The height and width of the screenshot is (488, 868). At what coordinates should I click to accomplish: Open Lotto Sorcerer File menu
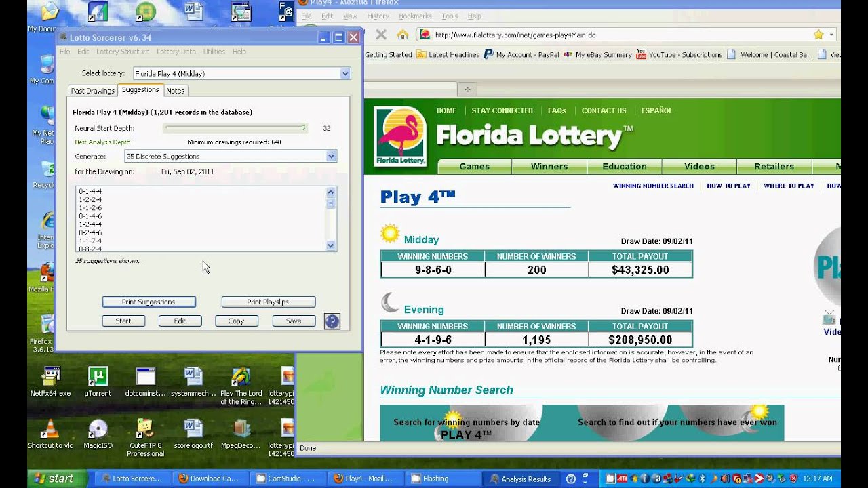click(x=64, y=52)
